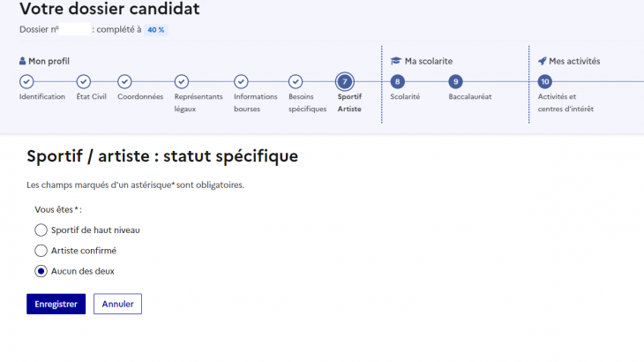The height and width of the screenshot is (362, 644).
Task: Click the Identification step checkmark icon
Action: 26,81
